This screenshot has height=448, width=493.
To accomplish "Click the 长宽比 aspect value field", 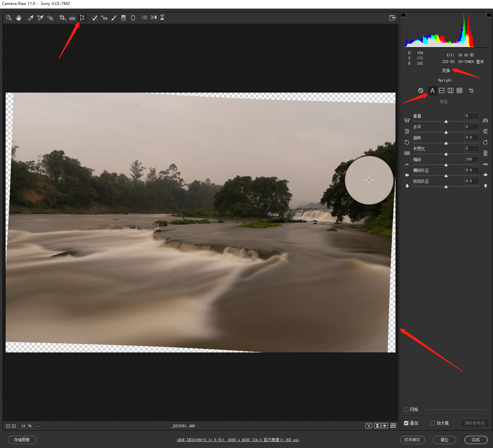I will tap(472, 148).
